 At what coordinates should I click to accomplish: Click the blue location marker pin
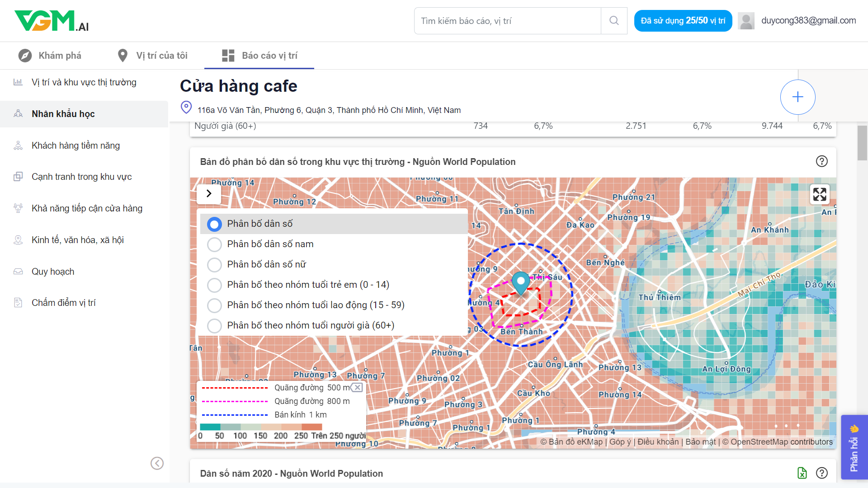coord(521,282)
